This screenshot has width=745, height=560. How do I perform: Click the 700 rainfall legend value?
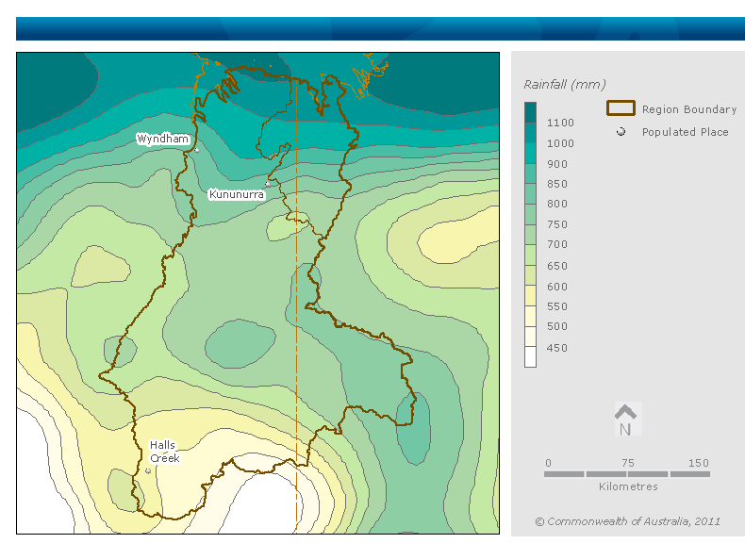[556, 244]
